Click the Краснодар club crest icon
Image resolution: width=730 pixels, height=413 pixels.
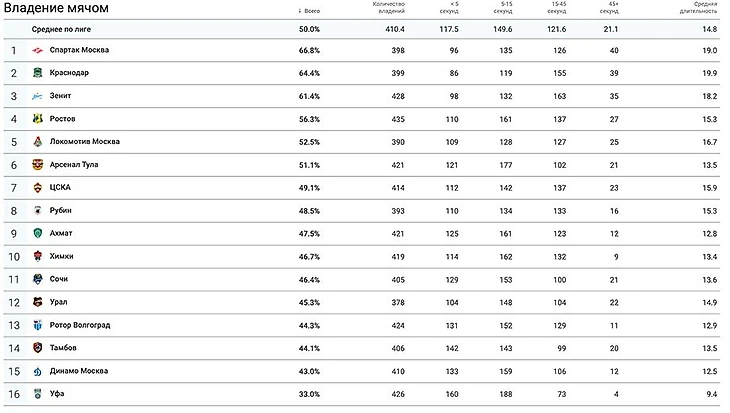point(37,73)
